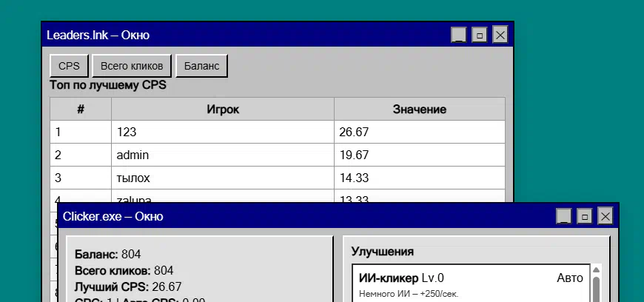Buy the ИИ-кликер upgrade
This screenshot has width=644, height=302.
pos(471,284)
